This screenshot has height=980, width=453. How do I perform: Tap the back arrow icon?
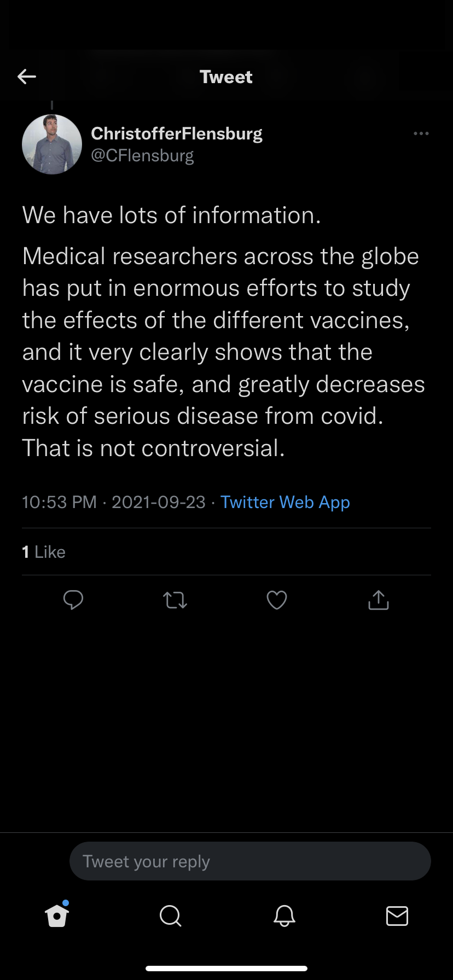pyautogui.click(x=27, y=77)
